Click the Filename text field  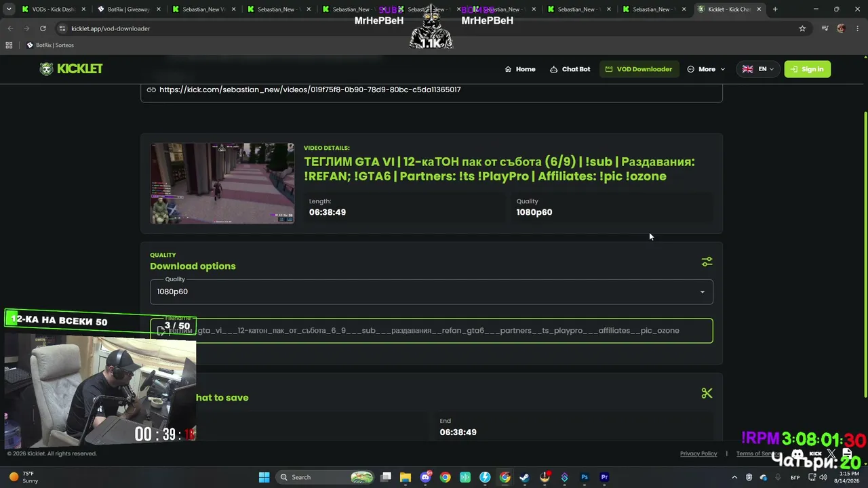click(x=431, y=331)
